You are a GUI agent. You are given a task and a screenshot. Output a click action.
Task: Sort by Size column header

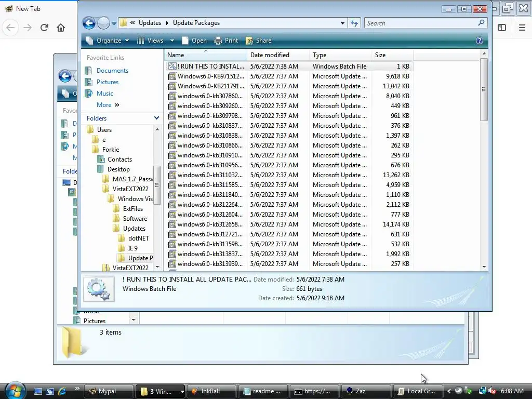pyautogui.click(x=393, y=55)
